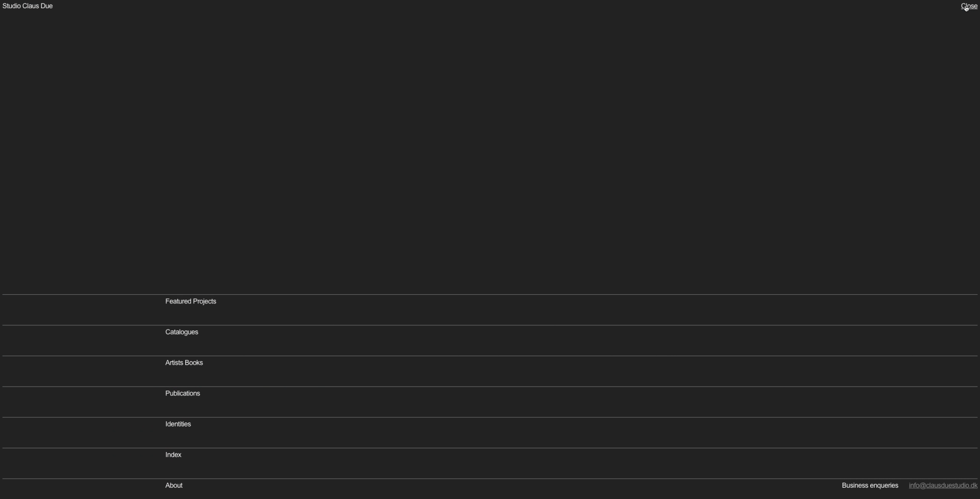The image size is (980, 499).
Task: Return home via Studio Claus Due title
Action: tap(28, 6)
